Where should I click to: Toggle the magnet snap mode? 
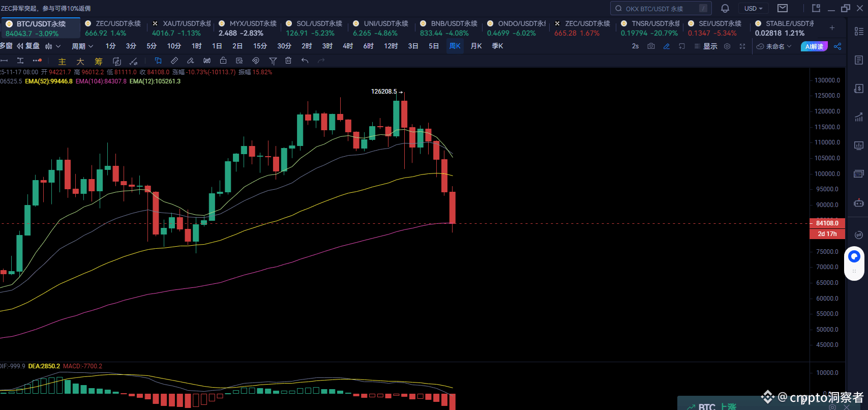click(x=256, y=61)
